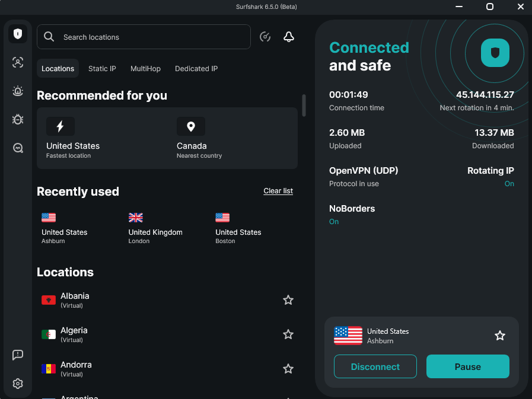Click the search magnifier in the search box

[x=49, y=37]
